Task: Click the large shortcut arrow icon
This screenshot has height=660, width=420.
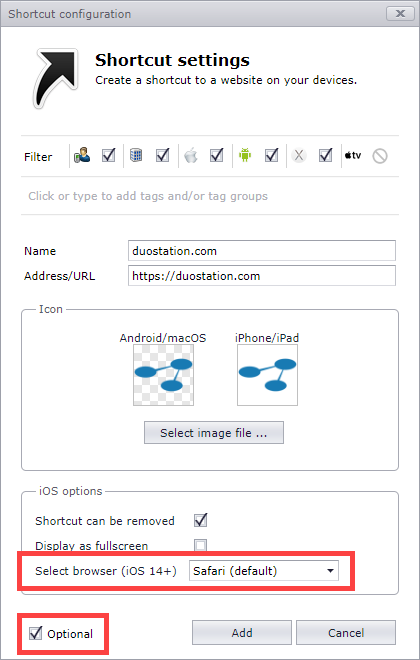Action: [56, 79]
